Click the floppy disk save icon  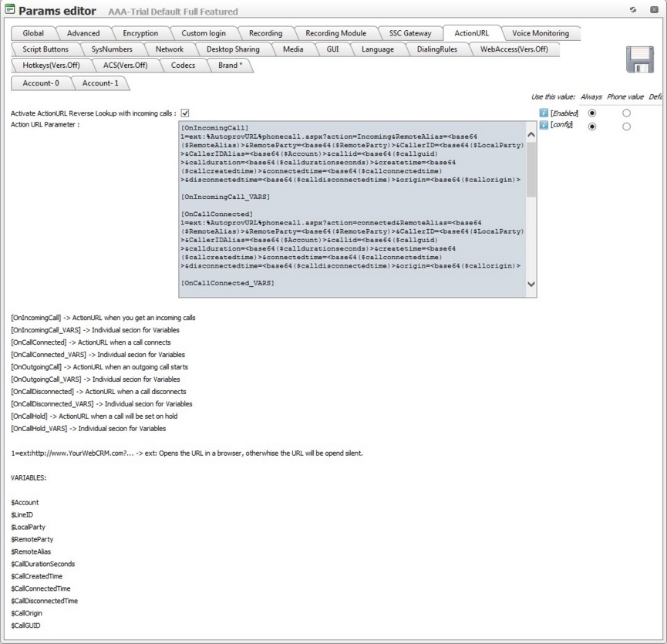point(639,60)
